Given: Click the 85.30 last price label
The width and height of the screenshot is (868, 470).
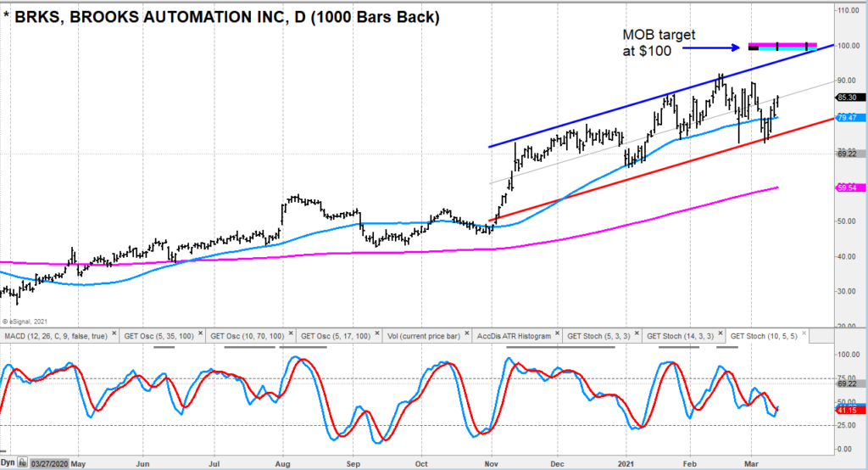Looking at the screenshot, I should click(x=849, y=97).
